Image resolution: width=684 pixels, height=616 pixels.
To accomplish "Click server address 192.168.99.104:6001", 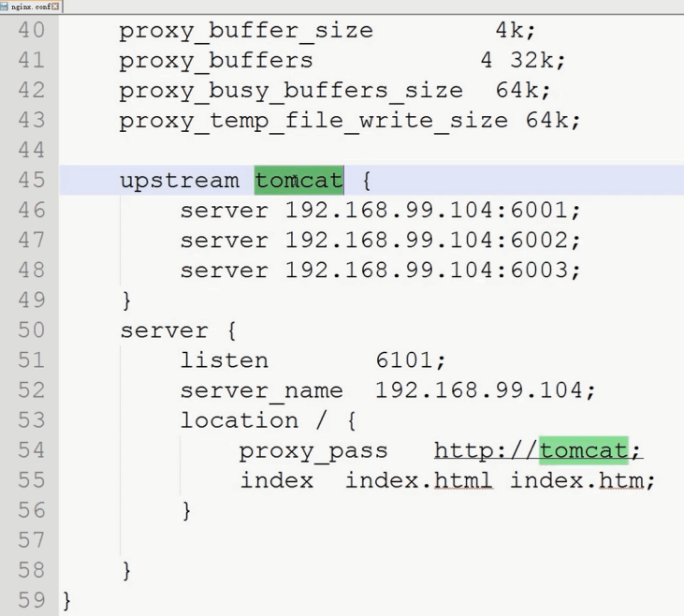I will click(x=427, y=211).
